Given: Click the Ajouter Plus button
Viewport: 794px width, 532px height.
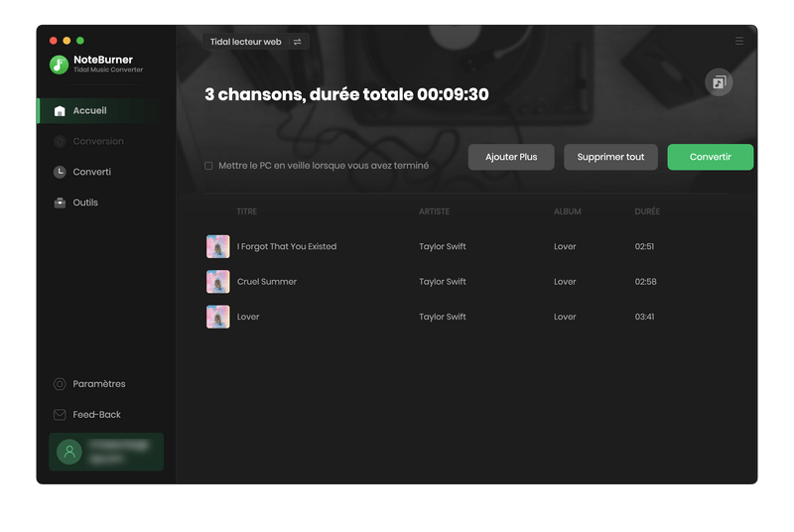Looking at the screenshot, I should [x=511, y=157].
